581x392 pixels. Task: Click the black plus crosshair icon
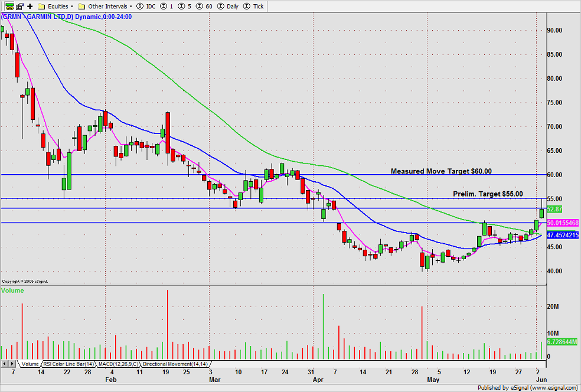click(30, 6)
